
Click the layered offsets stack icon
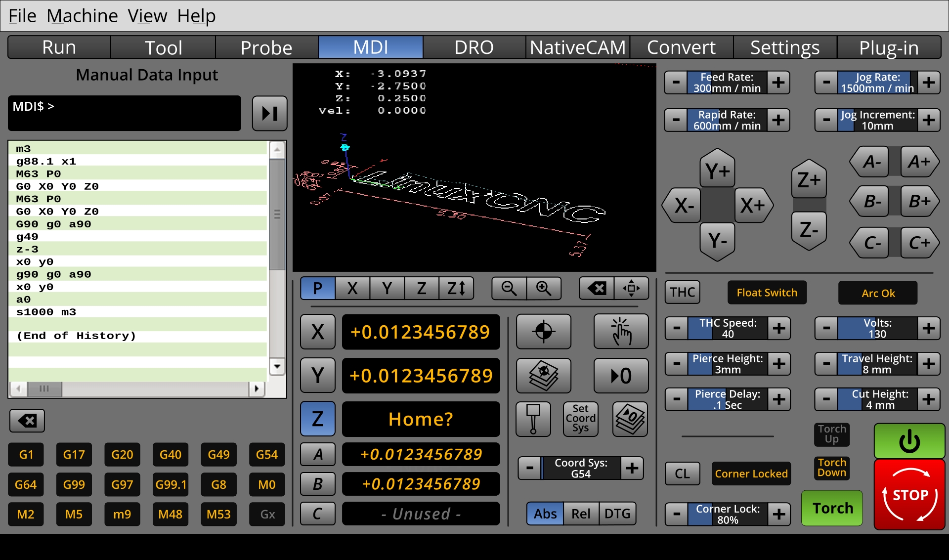544,376
